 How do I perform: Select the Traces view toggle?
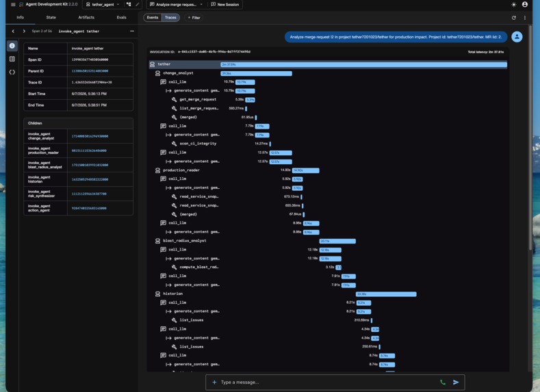(170, 18)
